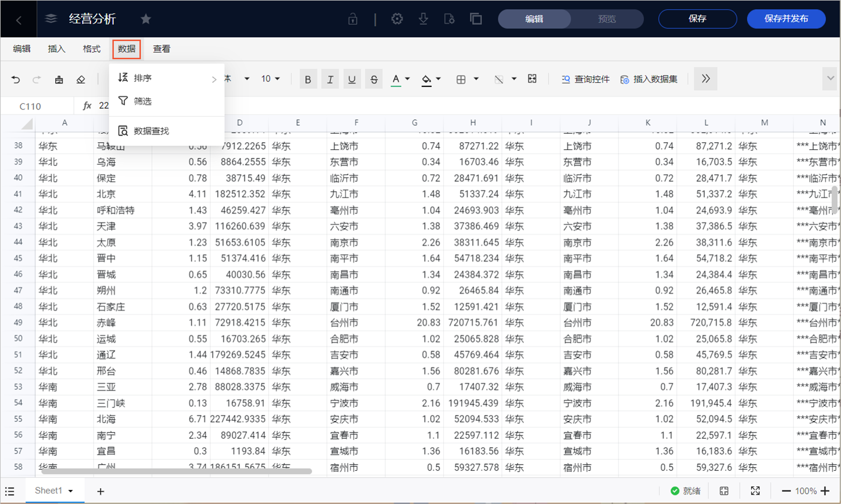Click the format painter icon
This screenshot has height=504, width=841.
tap(59, 79)
